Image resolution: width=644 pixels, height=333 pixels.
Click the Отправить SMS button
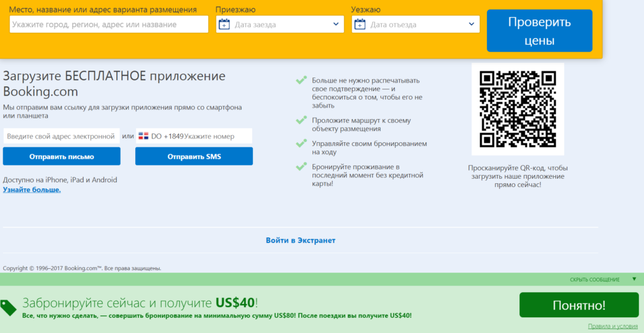tap(194, 157)
